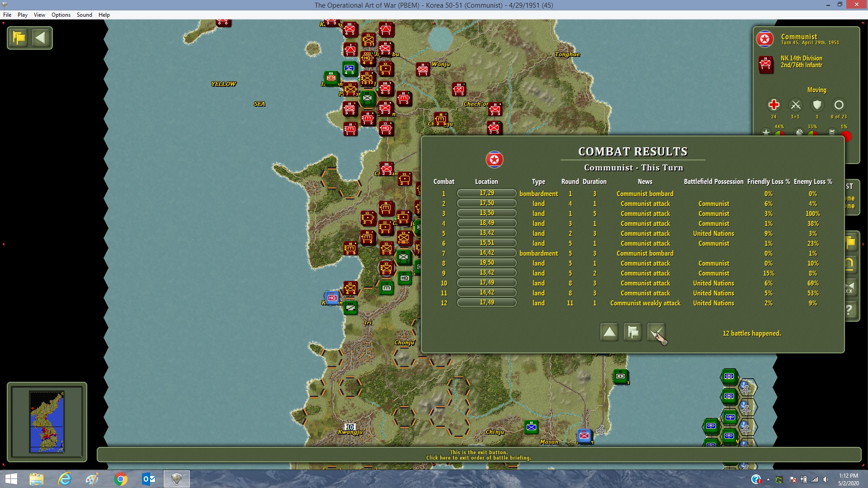The height and width of the screenshot is (488, 868).
Task: Select the green naval unit with blue symbol
Action: (x=349, y=69)
